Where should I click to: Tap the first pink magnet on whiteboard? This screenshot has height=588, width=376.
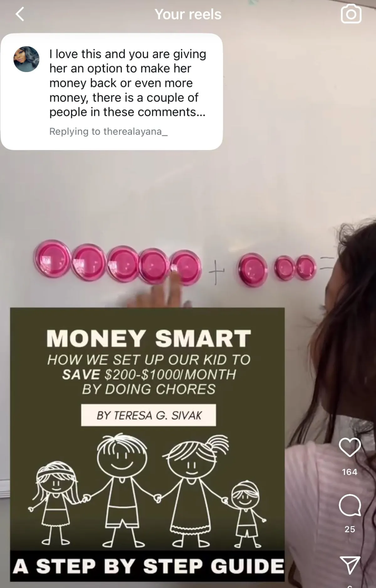(x=52, y=259)
